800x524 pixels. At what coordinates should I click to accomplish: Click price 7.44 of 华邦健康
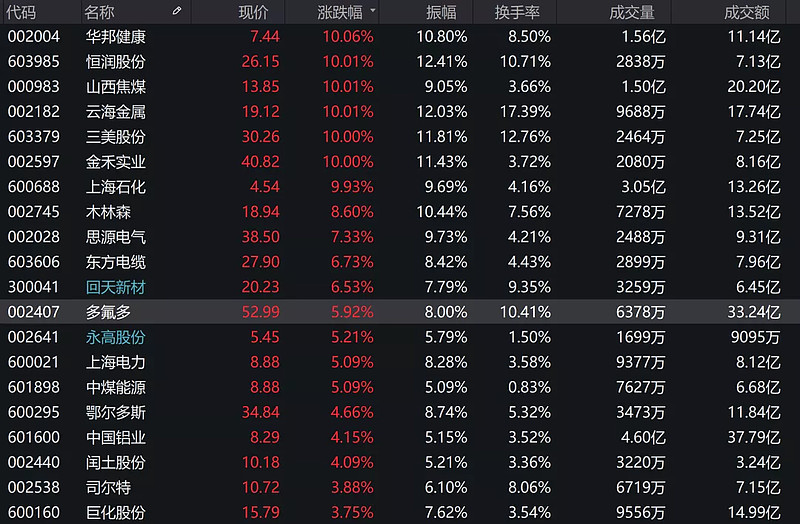[265, 37]
